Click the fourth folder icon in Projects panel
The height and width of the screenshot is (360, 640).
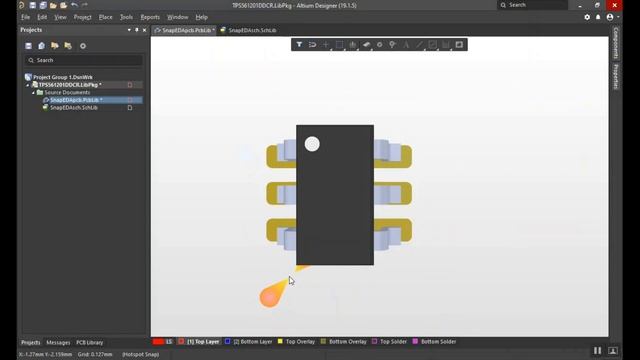point(68,46)
